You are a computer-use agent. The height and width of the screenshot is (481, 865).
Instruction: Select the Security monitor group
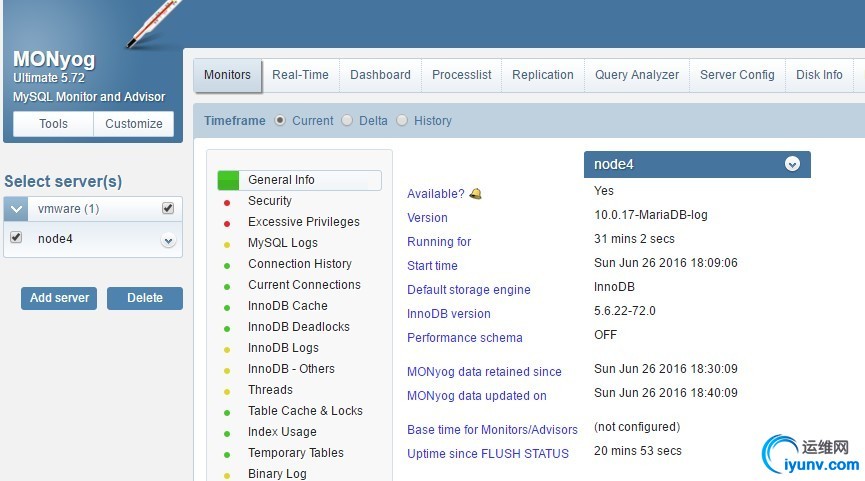pos(270,201)
